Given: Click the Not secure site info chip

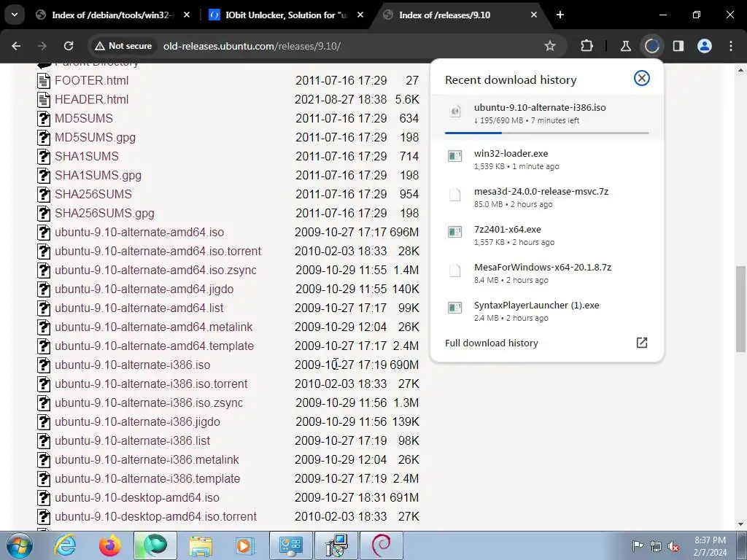Looking at the screenshot, I should tap(123, 46).
